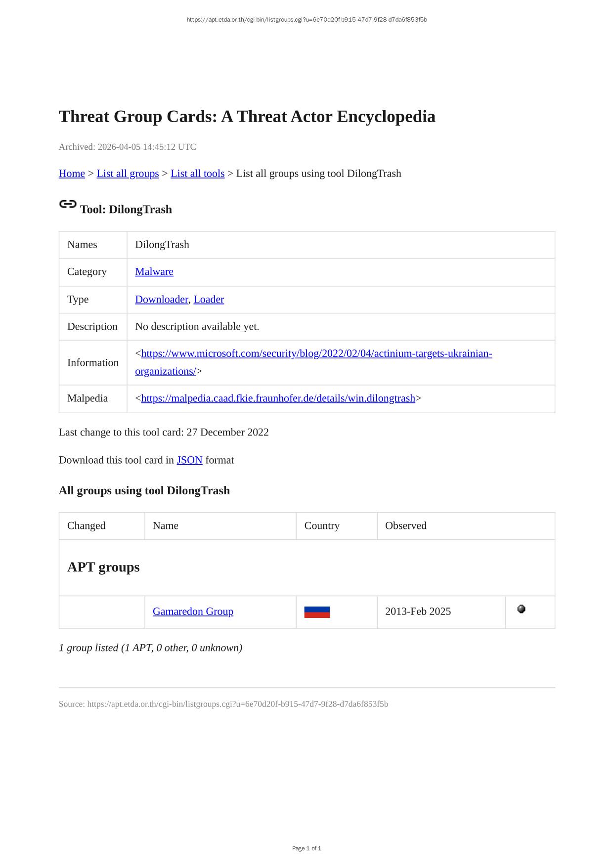Open the Microsoft security blog URL

(x=316, y=354)
